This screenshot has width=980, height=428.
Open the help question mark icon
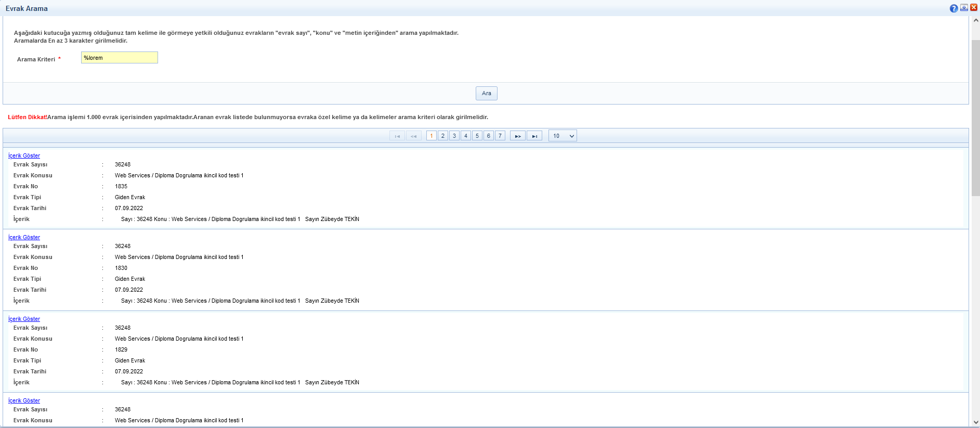(x=953, y=8)
